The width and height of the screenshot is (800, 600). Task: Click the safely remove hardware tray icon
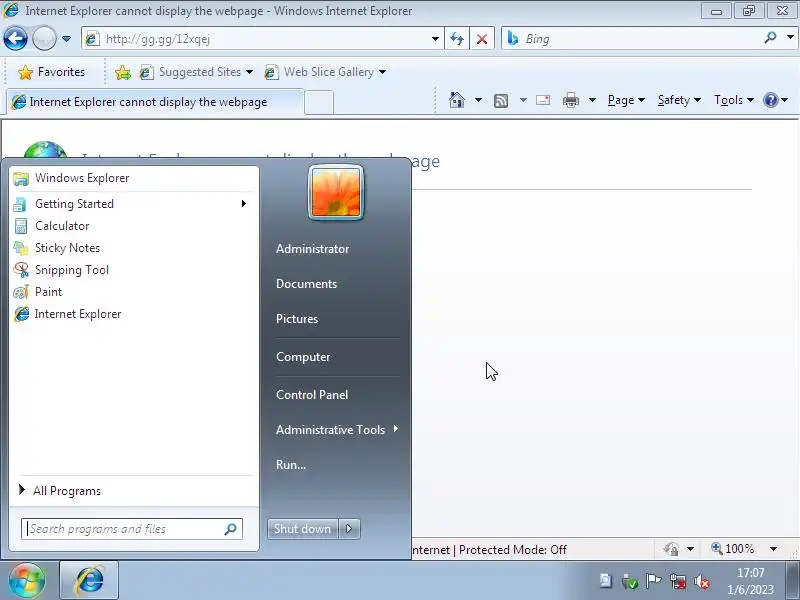click(x=630, y=581)
